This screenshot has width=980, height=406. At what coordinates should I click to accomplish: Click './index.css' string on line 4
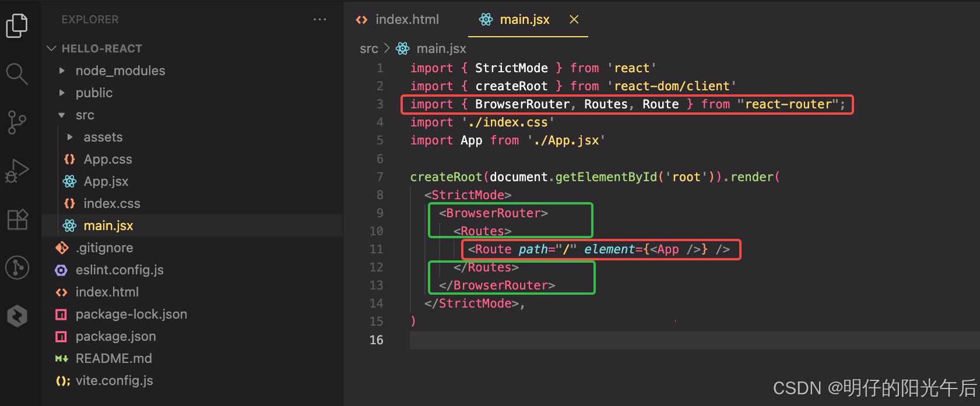pyautogui.click(x=508, y=122)
